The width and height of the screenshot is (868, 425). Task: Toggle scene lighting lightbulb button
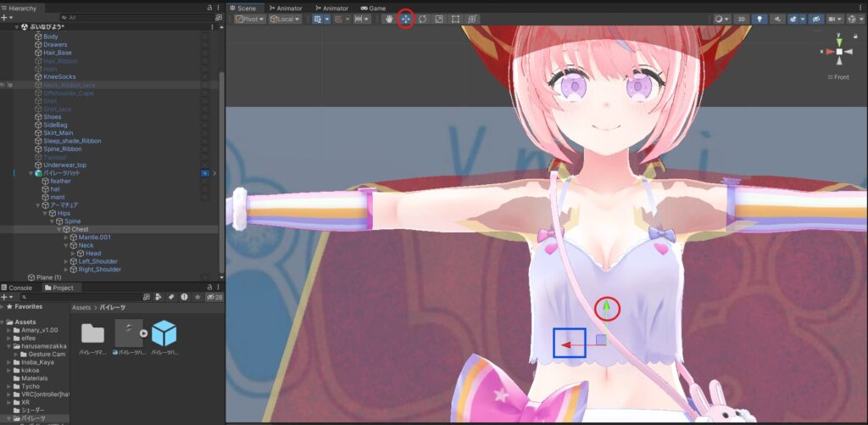coord(759,19)
